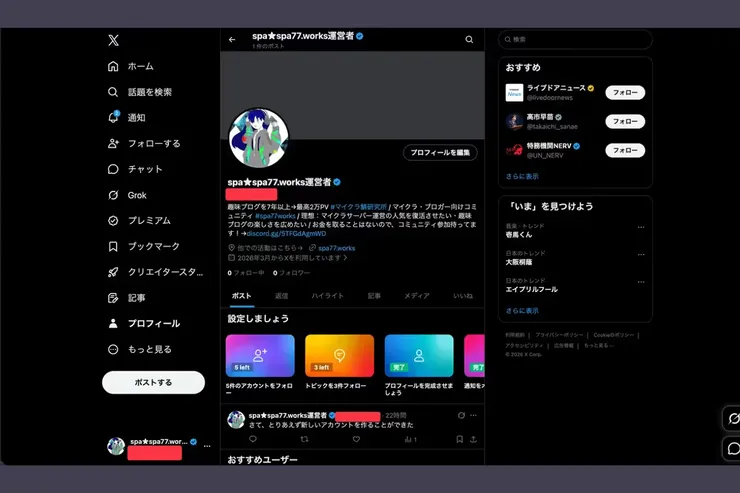Open the floating chat button at right edge
This screenshot has height=493, width=740.
[x=733, y=448]
